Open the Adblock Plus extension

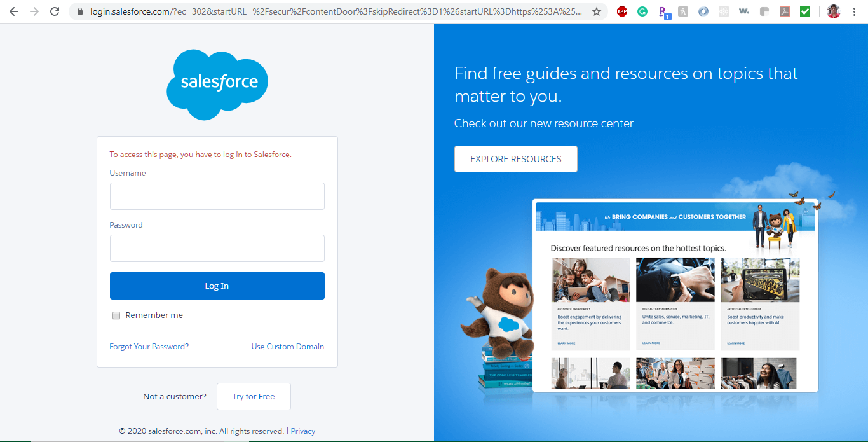pyautogui.click(x=622, y=11)
